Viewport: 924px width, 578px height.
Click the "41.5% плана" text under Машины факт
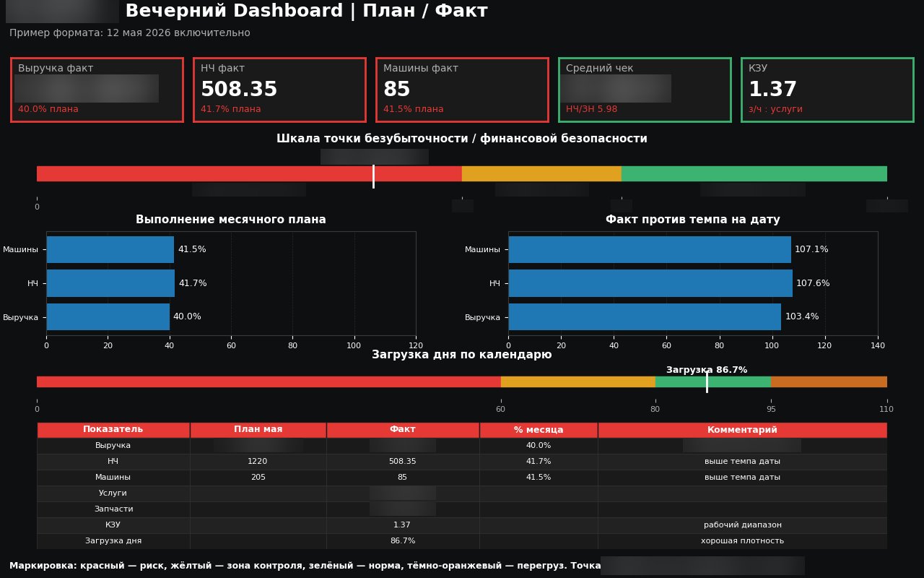[x=414, y=109]
